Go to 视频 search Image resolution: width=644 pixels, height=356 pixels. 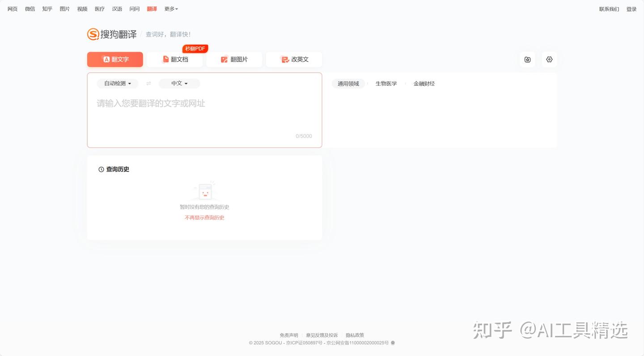(82, 9)
